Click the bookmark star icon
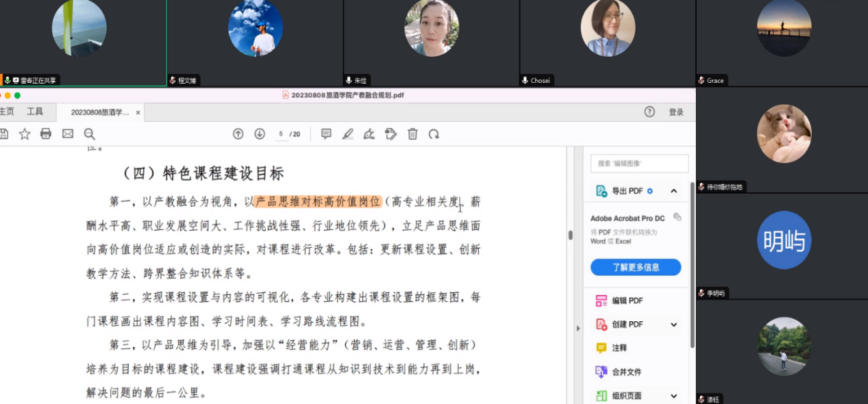Viewport: 868px width, 404px height. pyautogui.click(x=25, y=134)
